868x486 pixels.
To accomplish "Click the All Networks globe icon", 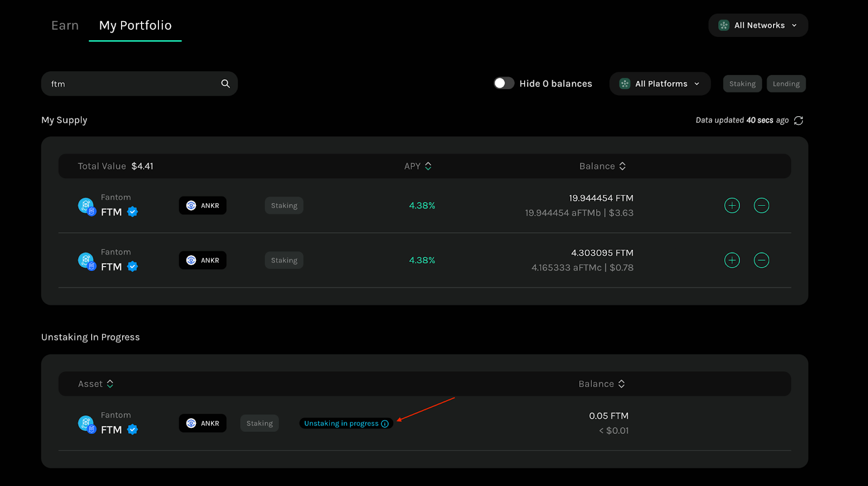I will click(724, 26).
